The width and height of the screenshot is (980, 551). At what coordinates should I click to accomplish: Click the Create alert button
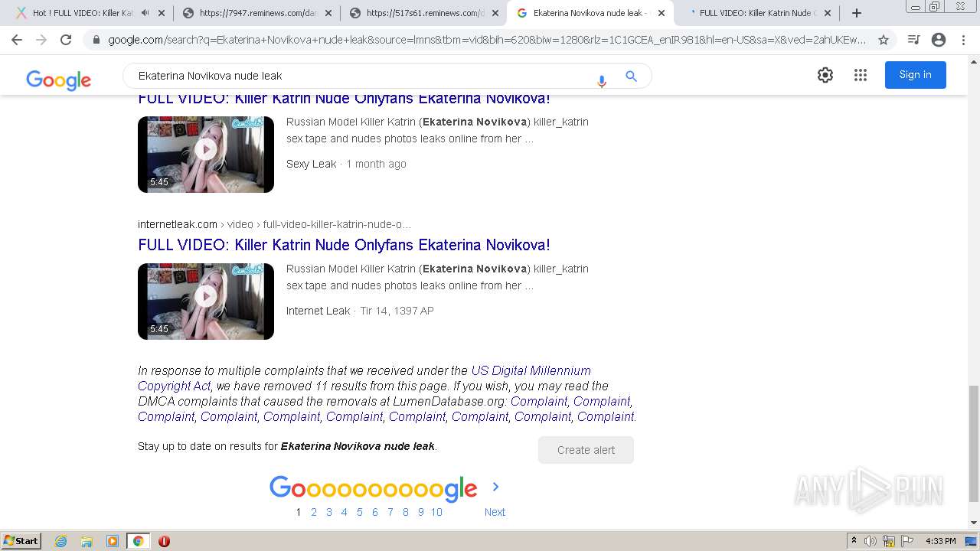586,450
